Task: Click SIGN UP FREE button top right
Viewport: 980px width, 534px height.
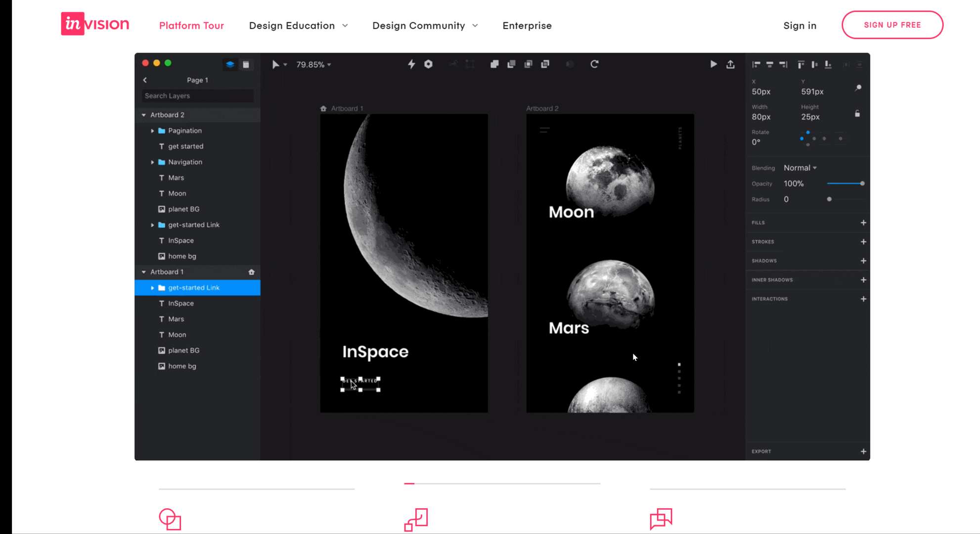Action: [x=892, y=24]
